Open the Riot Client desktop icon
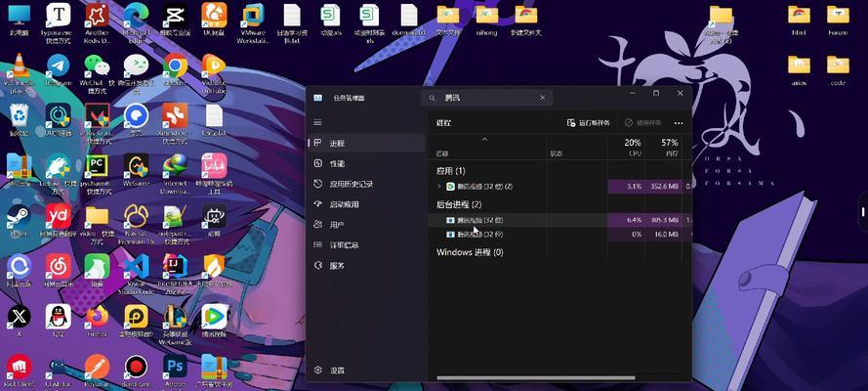Viewport: 868px width, 391px height. [19, 367]
